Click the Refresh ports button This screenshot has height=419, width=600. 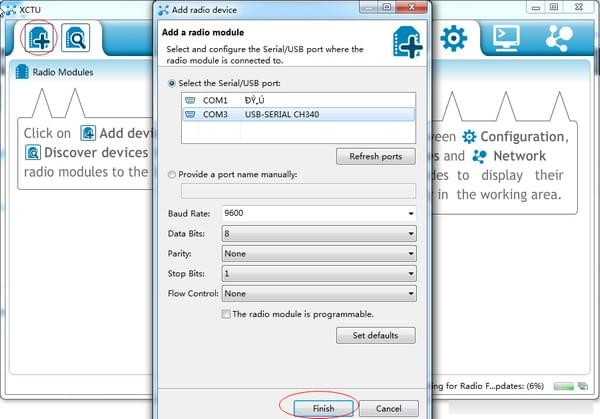(x=376, y=157)
